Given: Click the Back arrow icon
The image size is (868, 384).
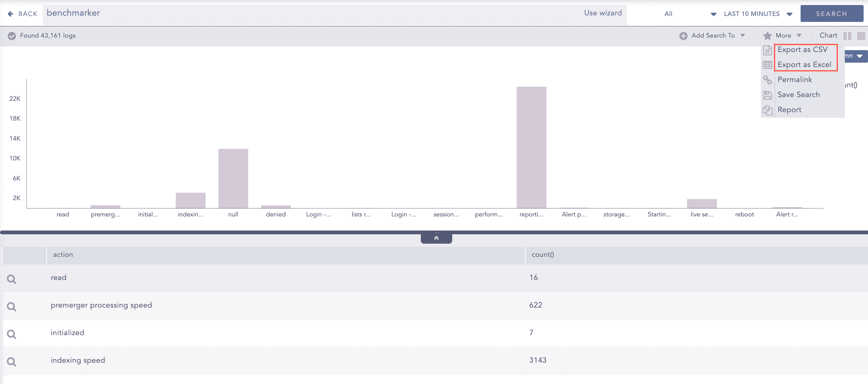Looking at the screenshot, I should (x=10, y=14).
